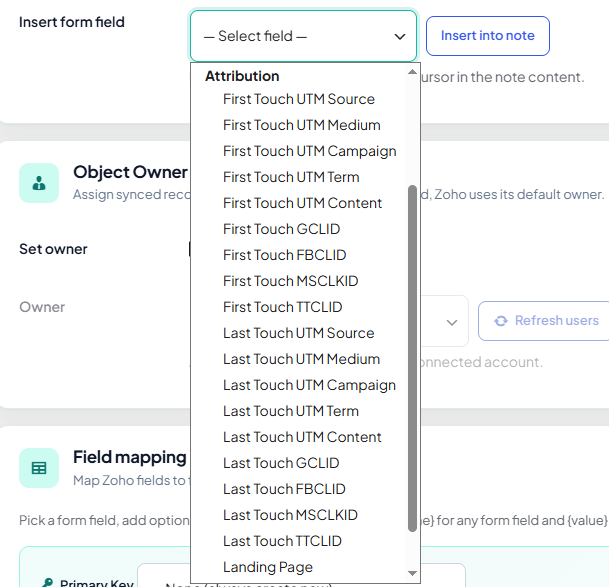Click the dropdown list scrollbar thumb
Viewport: 609px width, 587px height.
(x=412, y=358)
